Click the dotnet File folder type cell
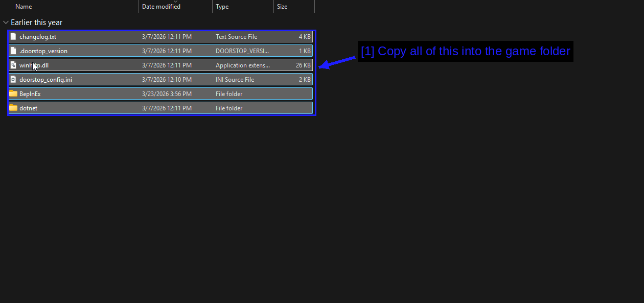The height and width of the screenshot is (303, 644). click(229, 108)
